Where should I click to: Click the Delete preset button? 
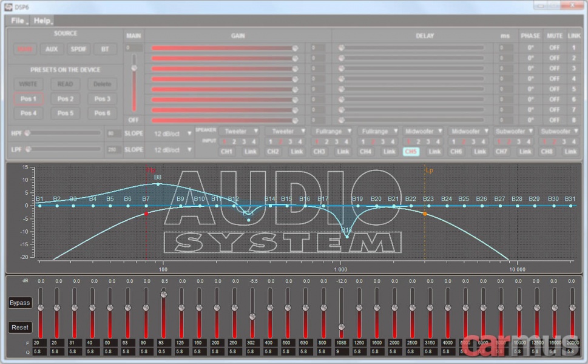pos(103,84)
